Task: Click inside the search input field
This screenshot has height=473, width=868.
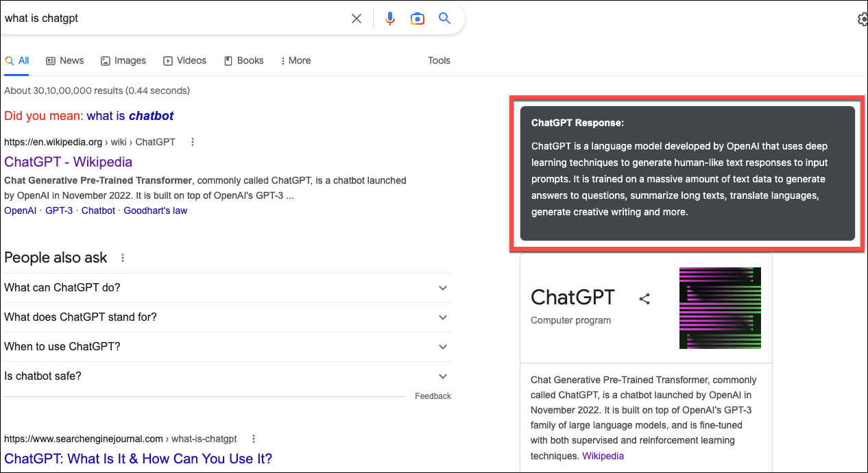Action: click(x=171, y=19)
